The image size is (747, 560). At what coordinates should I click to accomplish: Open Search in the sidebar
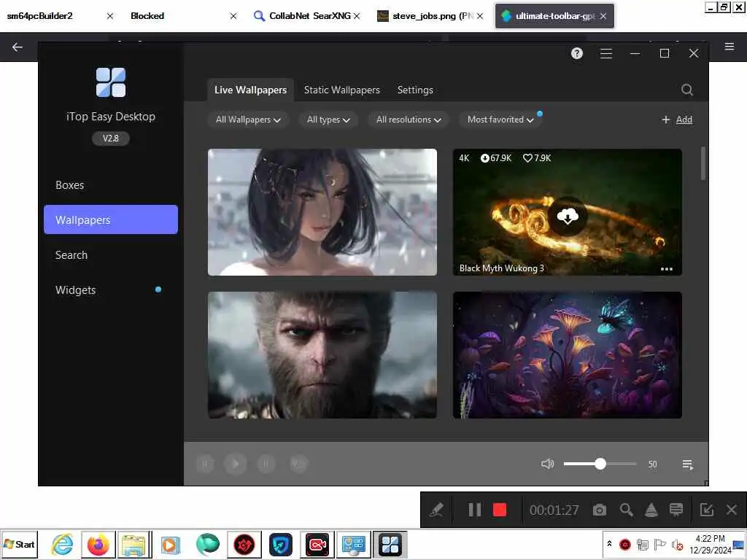click(x=111, y=254)
